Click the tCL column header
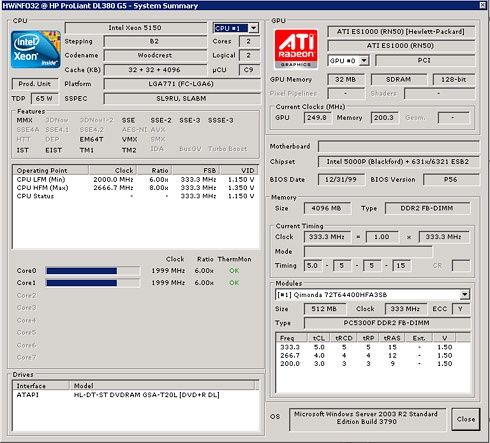 pos(319,338)
